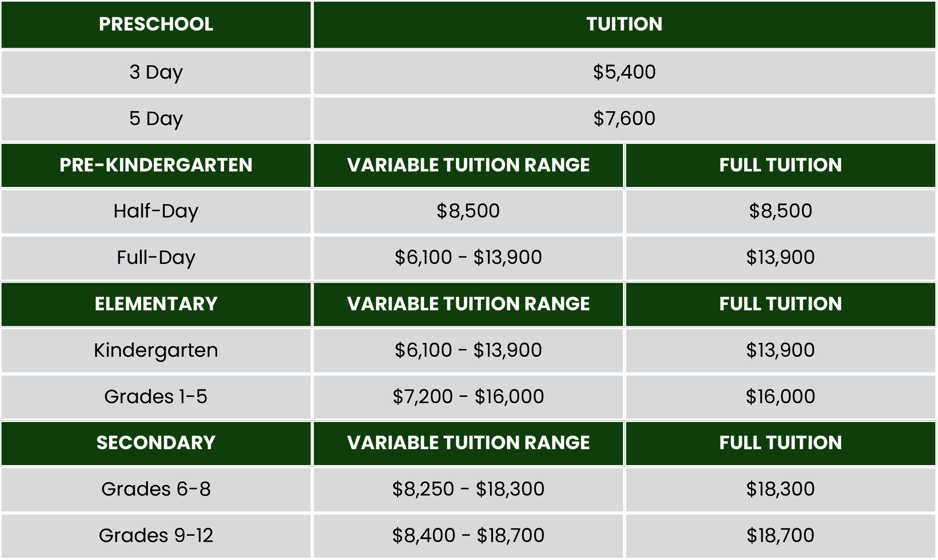This screenshot has width=938, height=560.
Task: Click the Half-Day full tuition $8,500 cell
Action: [x=780, y=211]
